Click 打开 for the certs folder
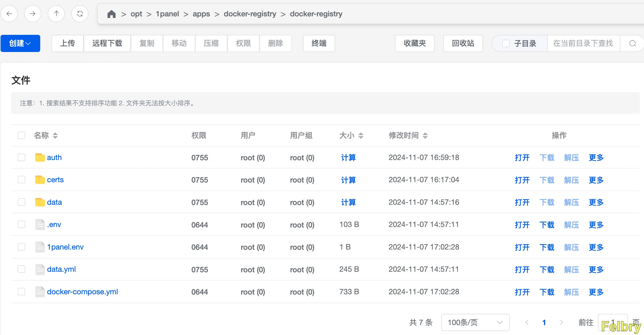 (522, 180)
